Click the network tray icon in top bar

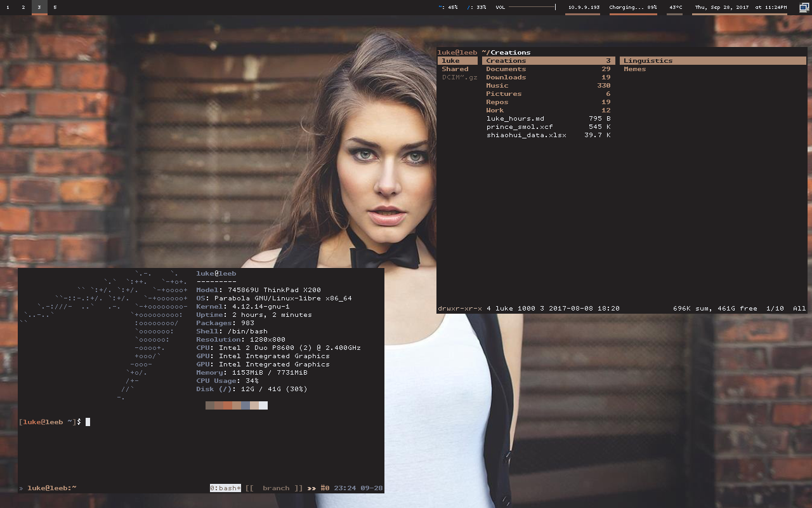pyautogui.click(x=803, y=8)
